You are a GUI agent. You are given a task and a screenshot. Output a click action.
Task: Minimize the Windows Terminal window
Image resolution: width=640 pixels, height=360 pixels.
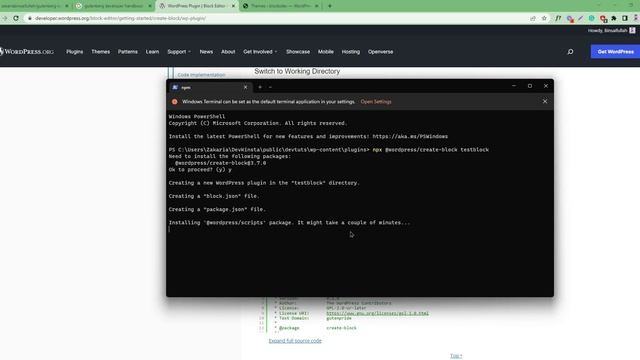pyautogui.click(x=514, y=86)
